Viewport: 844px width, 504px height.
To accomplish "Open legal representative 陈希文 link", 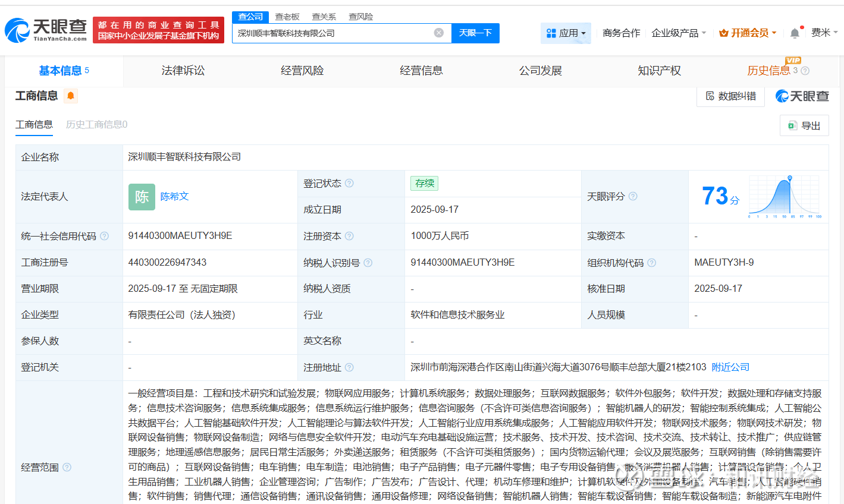I will [174, 196].
